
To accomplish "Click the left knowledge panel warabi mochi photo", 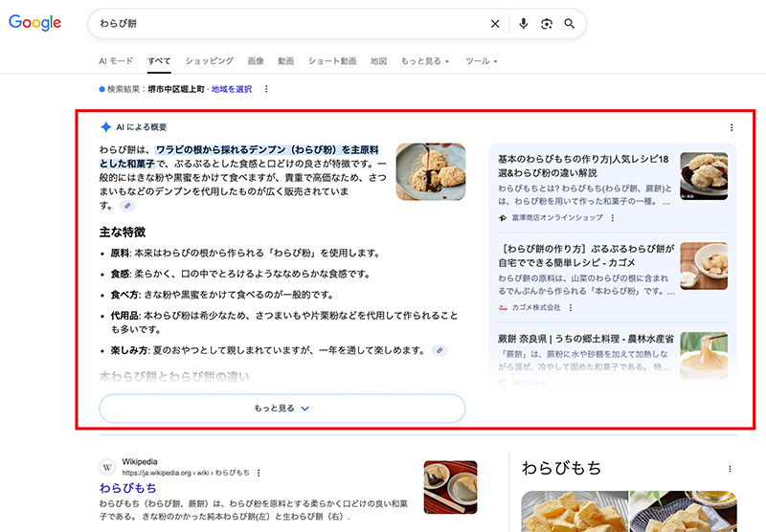I will pyautogui.click(x=574, y=511).
